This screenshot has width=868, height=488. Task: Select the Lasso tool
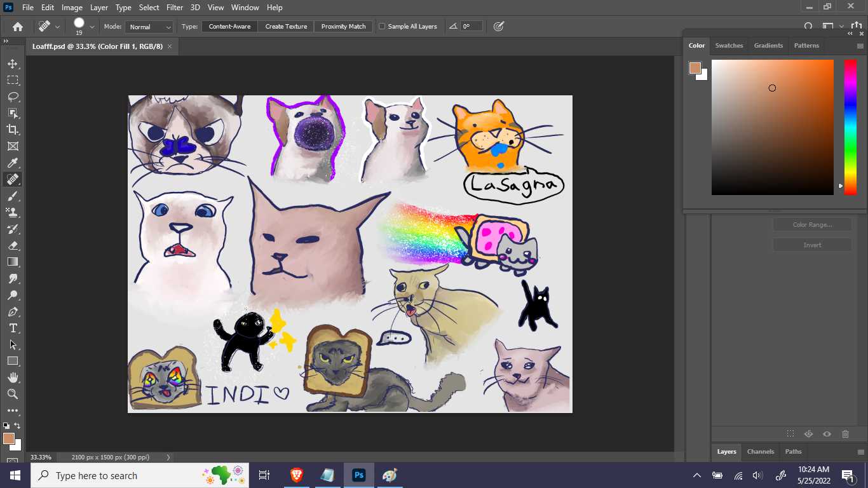coord(13,97)
